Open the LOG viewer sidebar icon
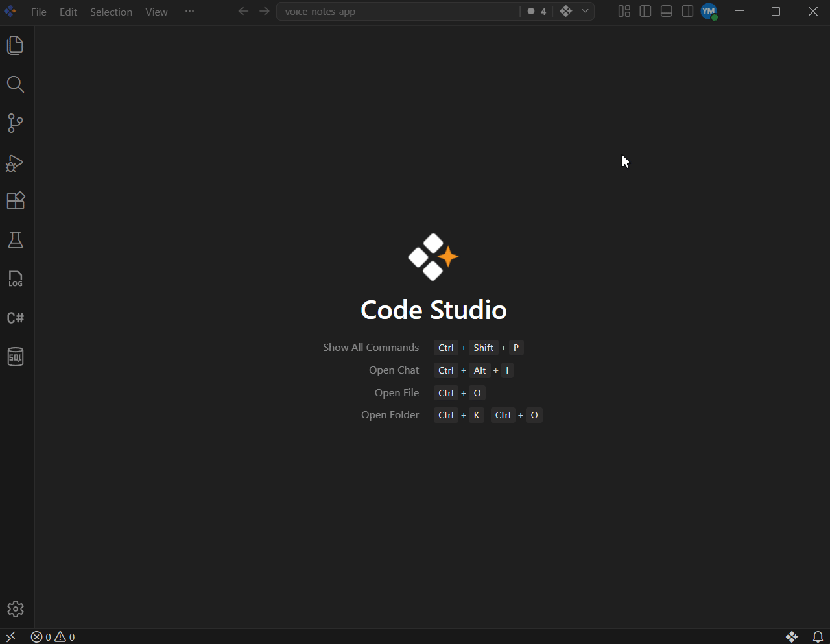The width and height of the screenshot is (830, 644). point(16,279)
